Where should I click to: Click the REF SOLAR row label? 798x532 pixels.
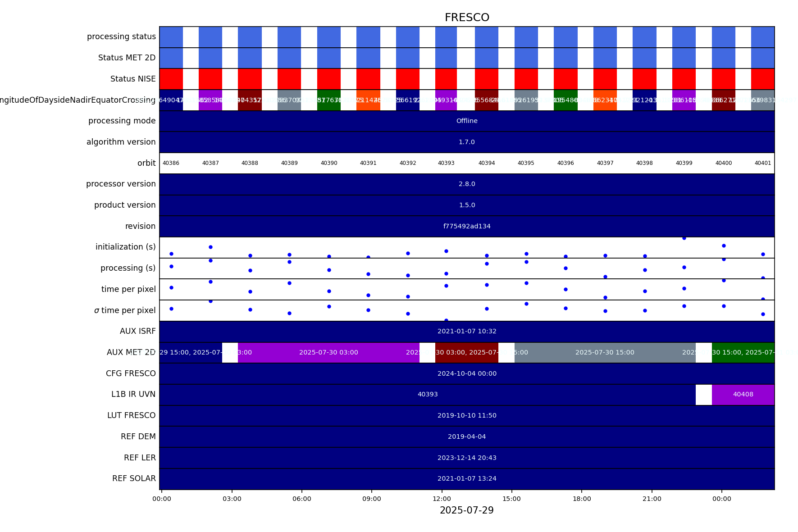pyautogui.click(x=134, y=478)
